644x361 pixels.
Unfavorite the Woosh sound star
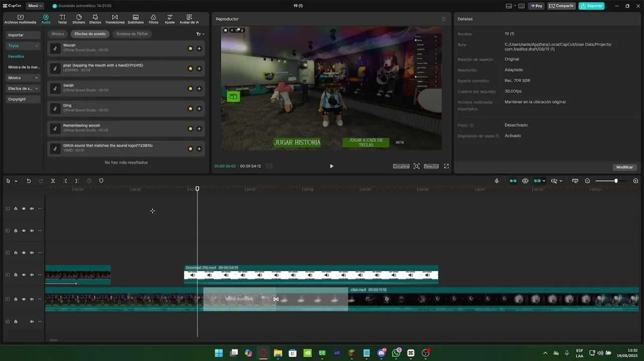(190, 48)
